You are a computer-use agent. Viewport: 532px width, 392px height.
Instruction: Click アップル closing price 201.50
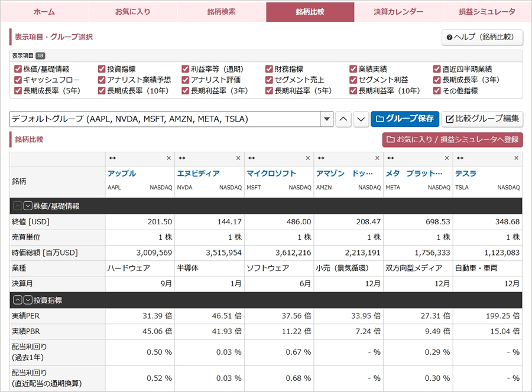[160, 222]
